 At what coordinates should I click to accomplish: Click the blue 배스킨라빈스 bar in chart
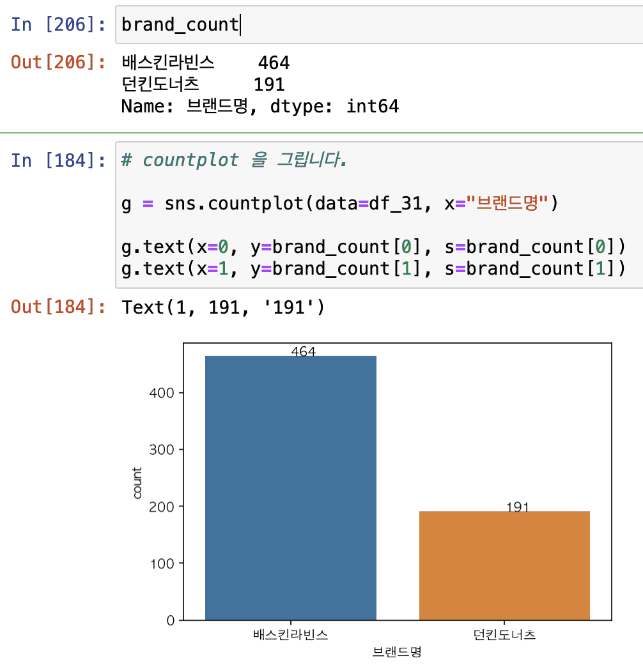[291, 488]
